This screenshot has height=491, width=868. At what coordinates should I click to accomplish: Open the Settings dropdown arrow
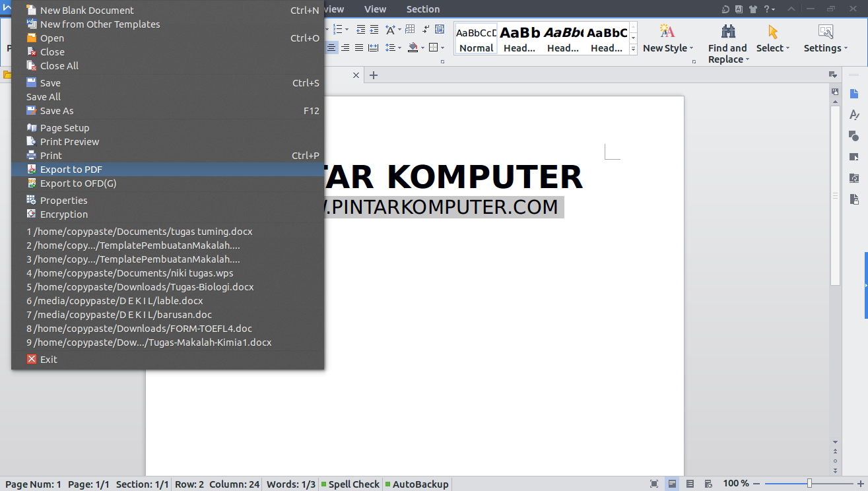(x=846, y=48)
